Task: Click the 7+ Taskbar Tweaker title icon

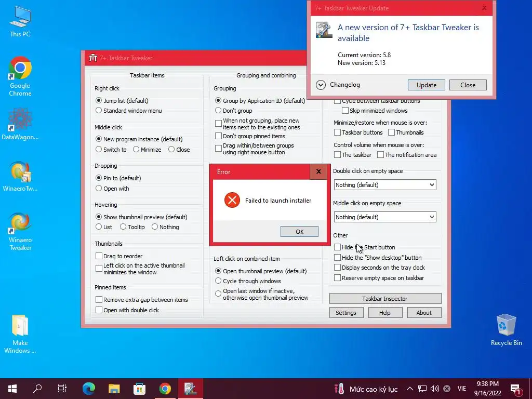Action: tap(92, 58)
